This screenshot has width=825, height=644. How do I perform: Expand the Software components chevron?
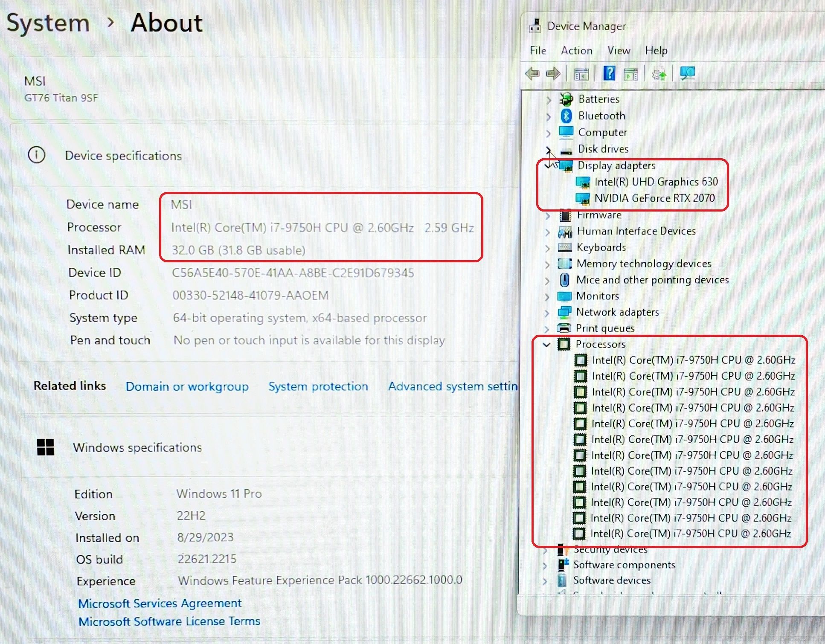click(545, 566)
